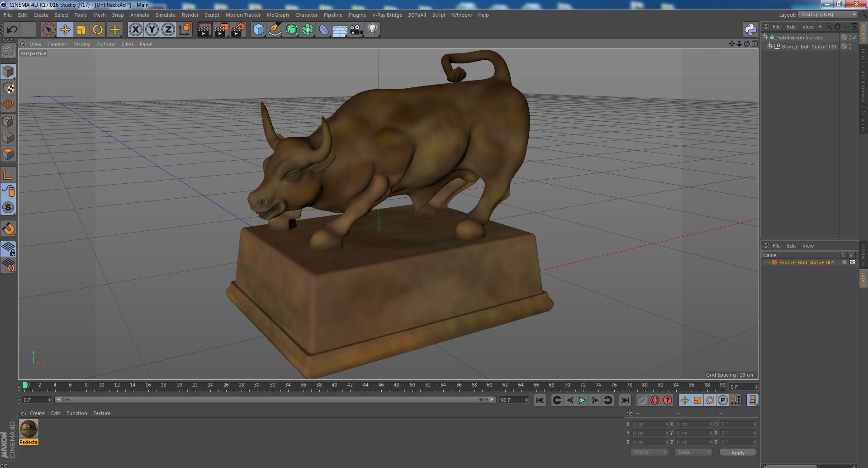Click the timeline ruler at frame 46
The height and width of the screenshot is (468, 868).
point(381,386)
